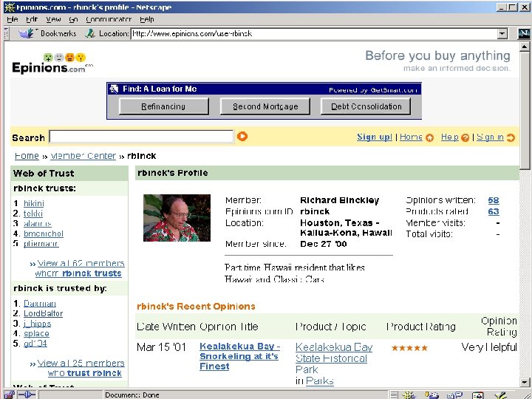Click the 58 opinions written link
This screenshot has height=399, width=532.
[x=494, y=200]
